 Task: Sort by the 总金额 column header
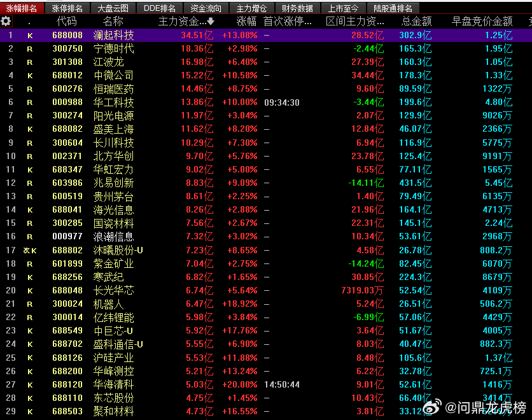click(416, 22)
